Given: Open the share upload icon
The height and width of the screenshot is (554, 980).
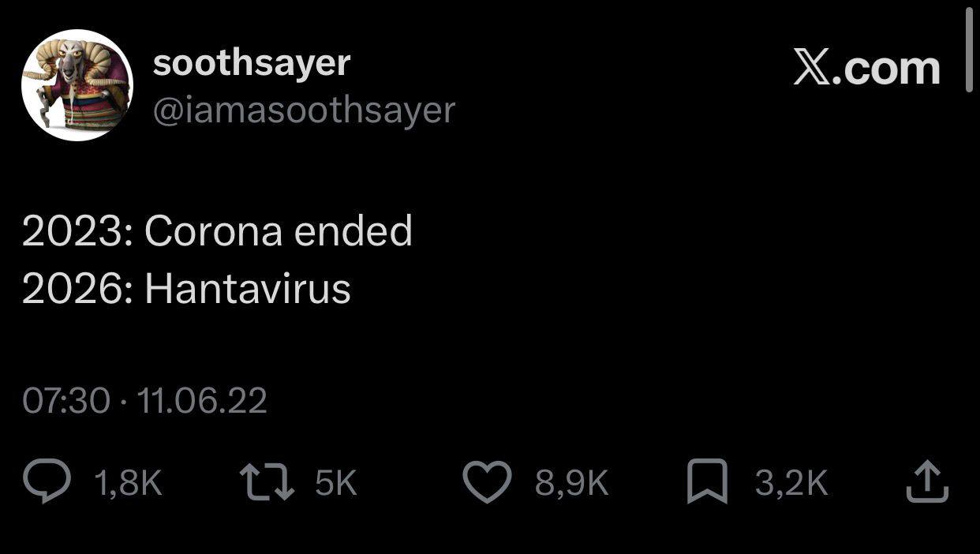Looking at the screenshot, I should [926, 482].
